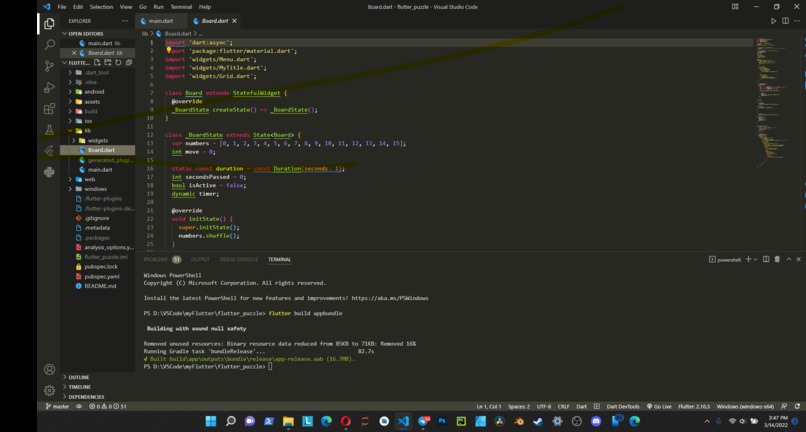Click the master branch indicator
This screenshot has height=432, width=806.
pyautogui.click(x=58, y=406)
